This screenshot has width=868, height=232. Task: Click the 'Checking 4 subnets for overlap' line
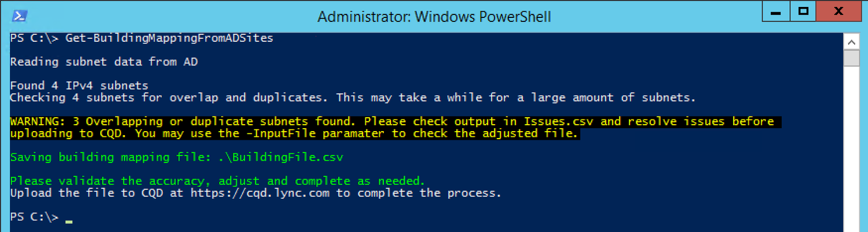click(353, 98)
